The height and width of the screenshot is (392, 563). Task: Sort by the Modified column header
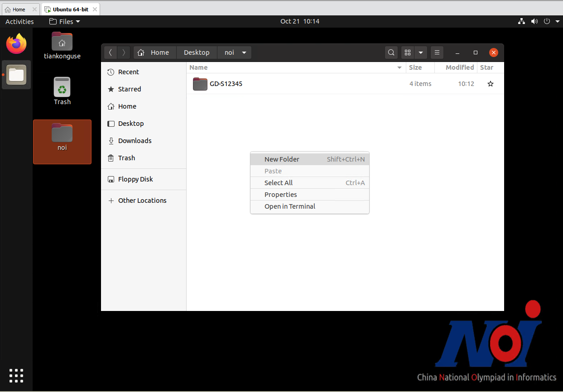[459, 67]
